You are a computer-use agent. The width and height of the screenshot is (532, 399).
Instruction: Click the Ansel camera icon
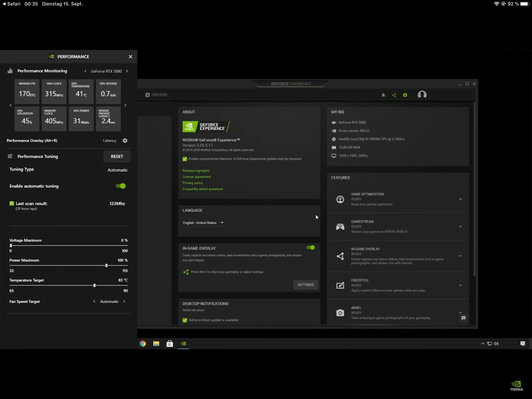(x=340, y=313)
